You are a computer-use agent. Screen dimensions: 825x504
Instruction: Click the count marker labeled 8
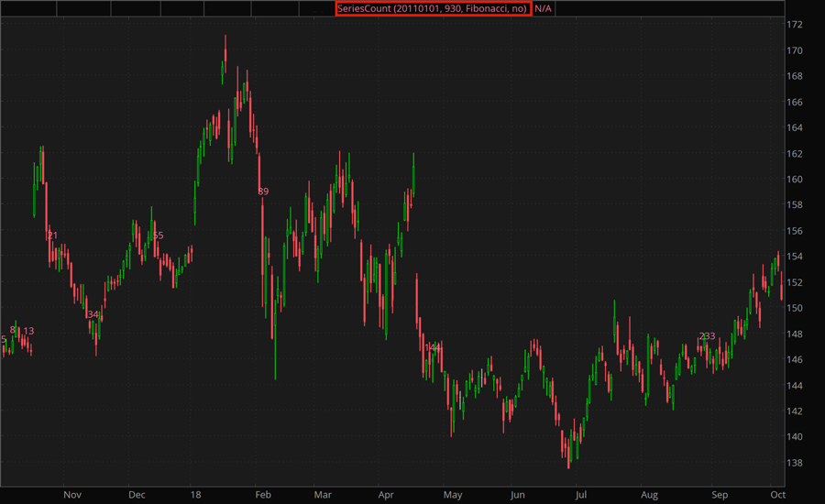click(13, 329)
